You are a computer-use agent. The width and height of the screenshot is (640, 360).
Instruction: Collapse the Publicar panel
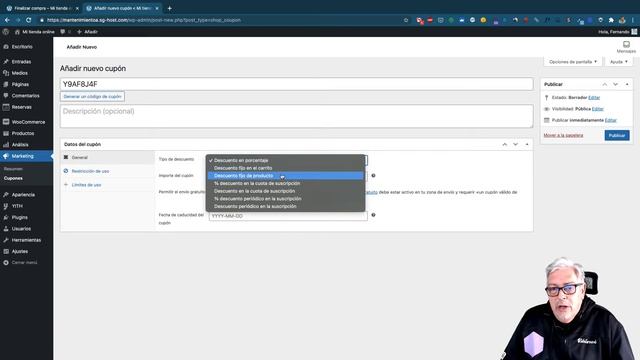click(627, 84)
